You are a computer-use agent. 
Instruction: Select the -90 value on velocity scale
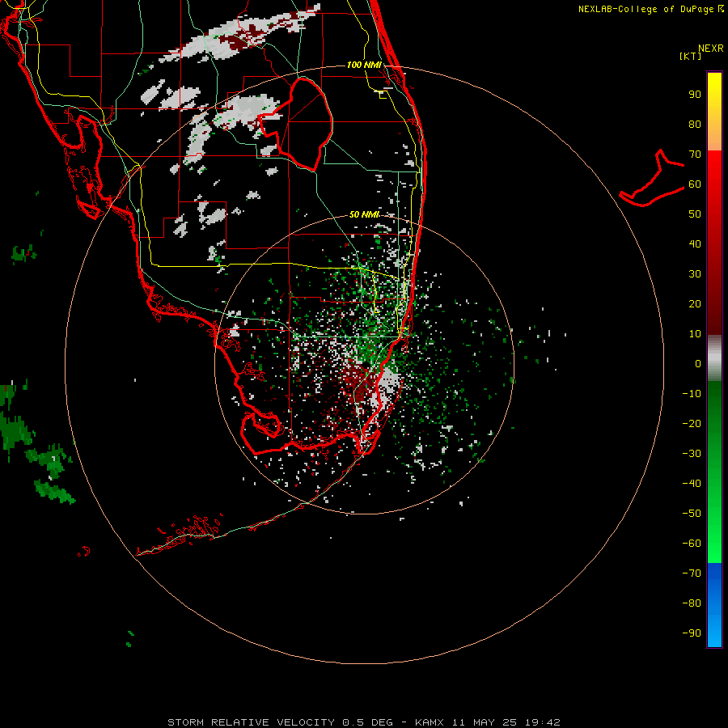point(692,633)
